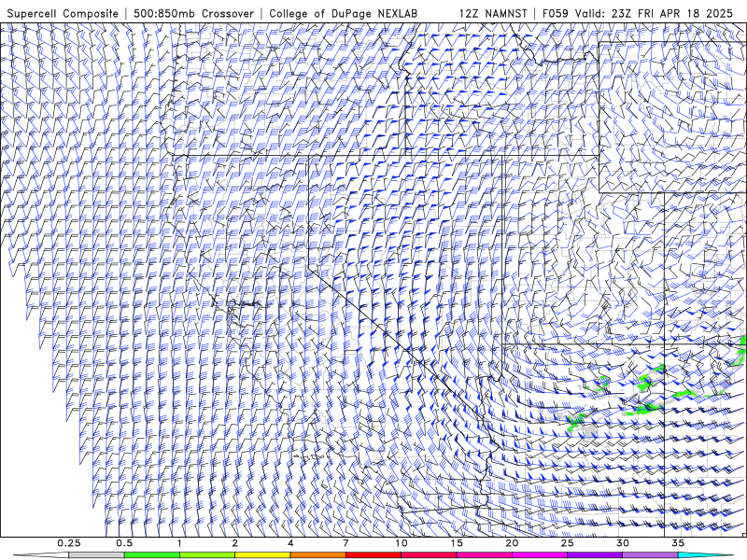Click the '500:850mb Crossover' header label

point(194,13)
